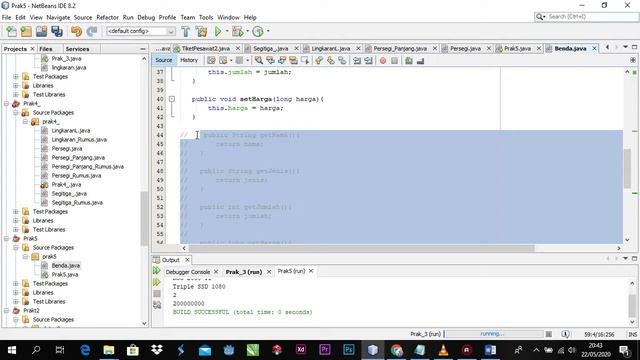
Task: Open the default config combo box
Action: (140, 31)
